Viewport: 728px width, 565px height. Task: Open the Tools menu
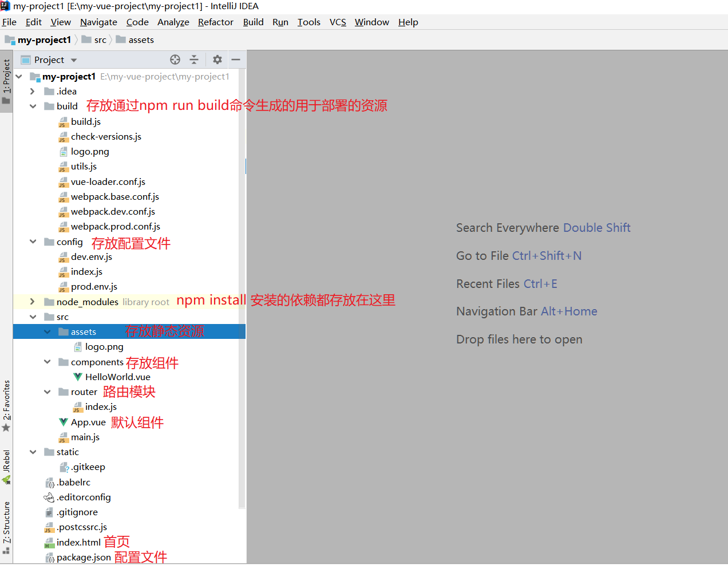(309, 22)
